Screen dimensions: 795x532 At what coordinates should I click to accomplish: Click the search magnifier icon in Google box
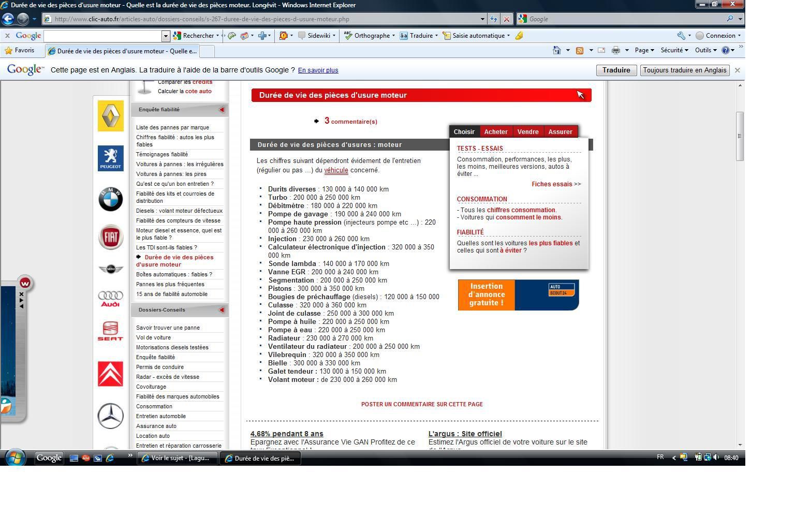click(x=730, y=19)
